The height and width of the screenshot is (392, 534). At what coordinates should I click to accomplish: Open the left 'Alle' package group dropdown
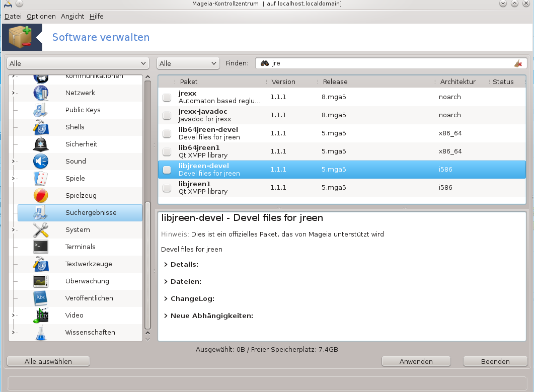coord(78,63)
